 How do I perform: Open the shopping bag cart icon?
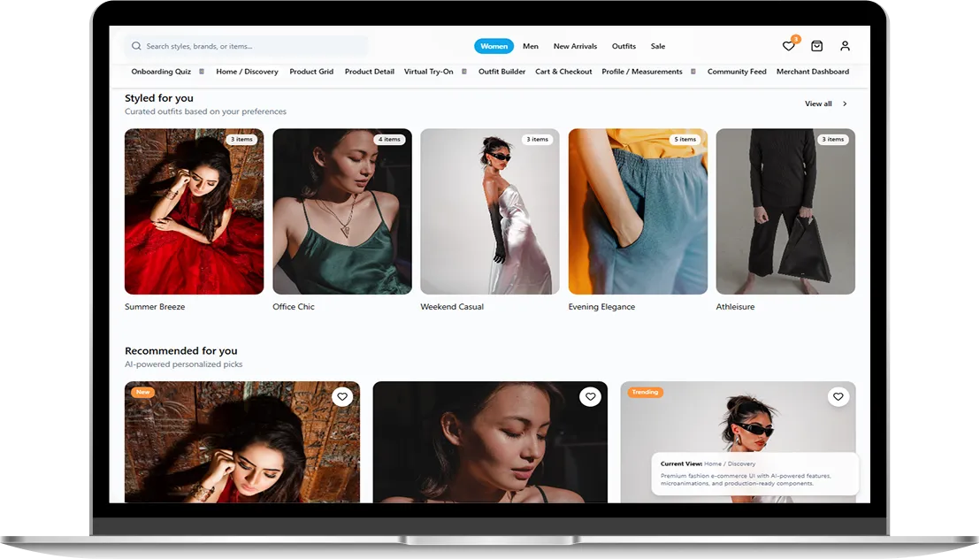click(x=816, y=46)
